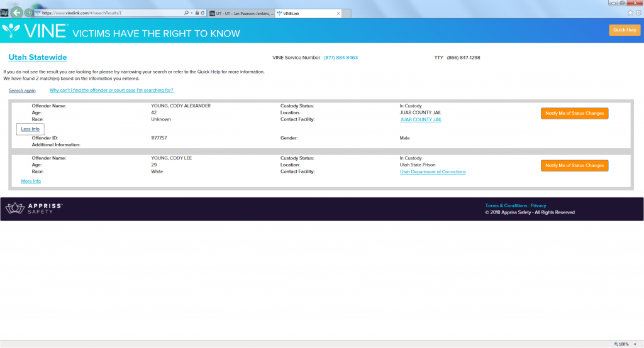Click the URL address bar field

(110, 13)
